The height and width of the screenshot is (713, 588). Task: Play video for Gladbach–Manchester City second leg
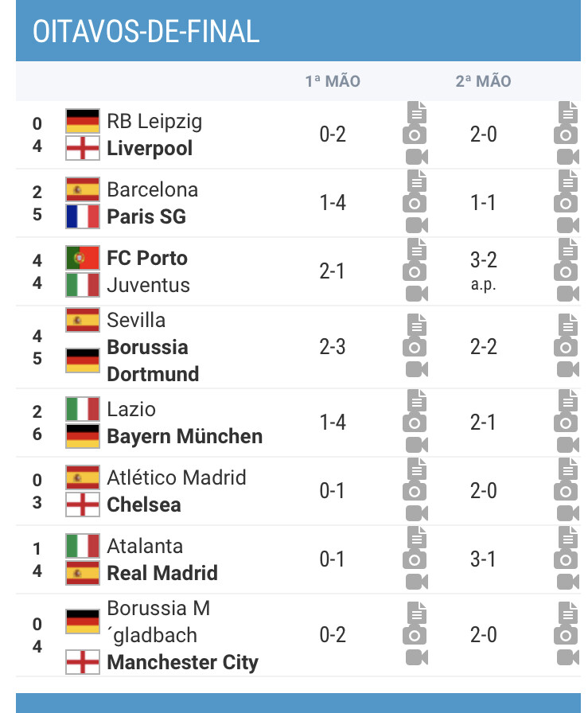click(x=568, y=657)
